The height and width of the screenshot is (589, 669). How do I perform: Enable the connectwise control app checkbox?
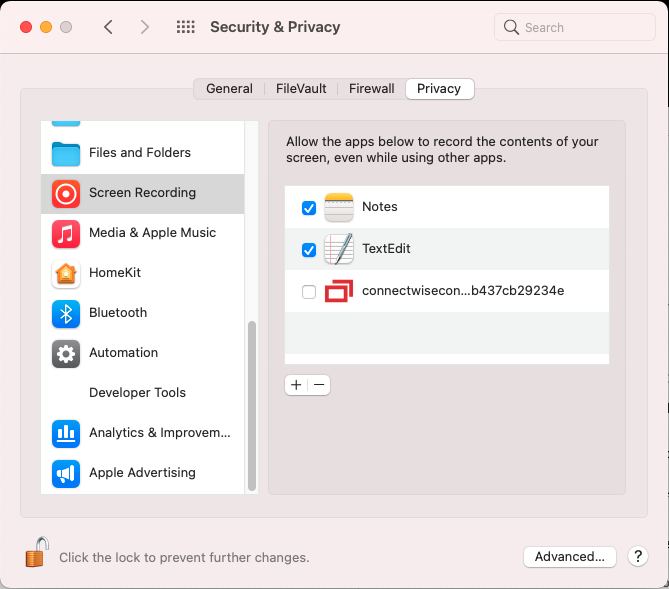(x=309, y=292)
